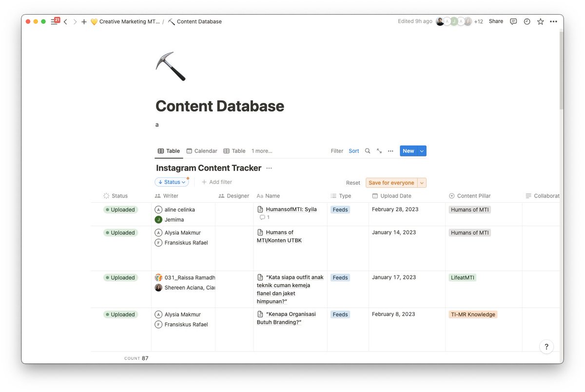Open the HumansofMTI: Syila page
The height and width of the screenshot is (392, 585).
(291, 210)
